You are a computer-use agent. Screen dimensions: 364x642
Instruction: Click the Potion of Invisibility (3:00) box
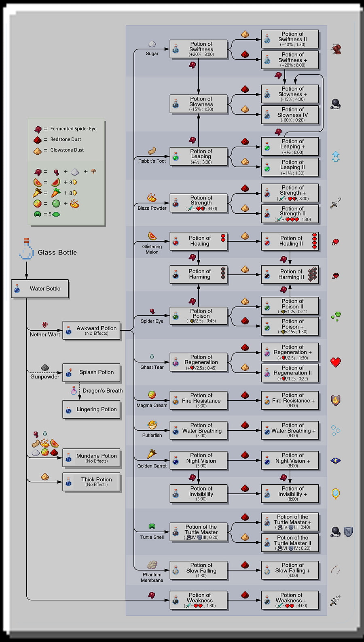point(199,493)
